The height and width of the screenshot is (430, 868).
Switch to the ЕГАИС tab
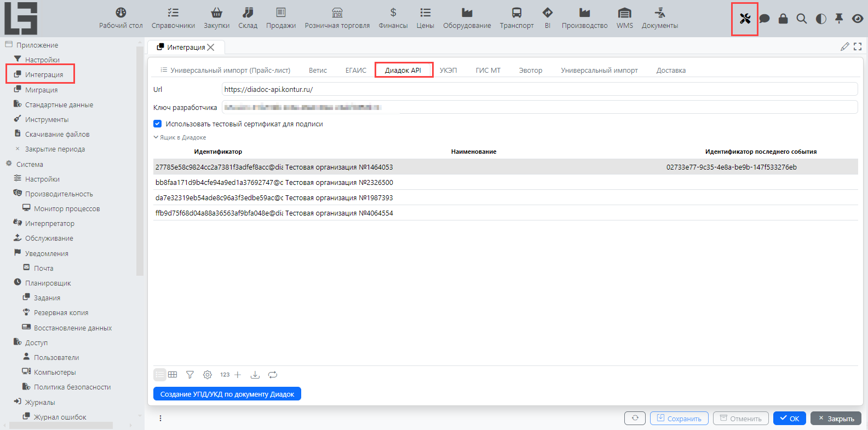tap(355, 71)
